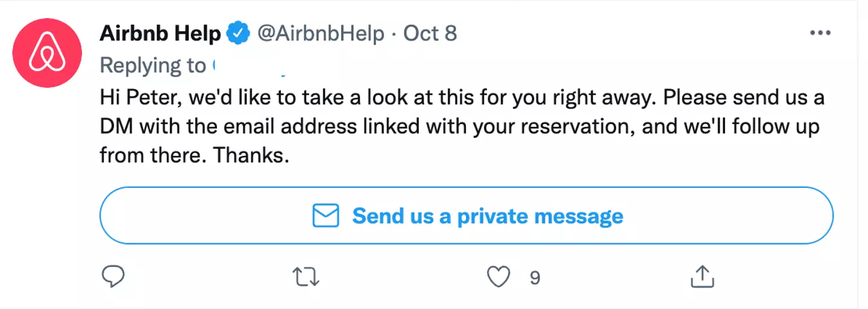Like the tweet with the heart icon
The width and height of the screenshot is (868, 309).
point(498,277)
